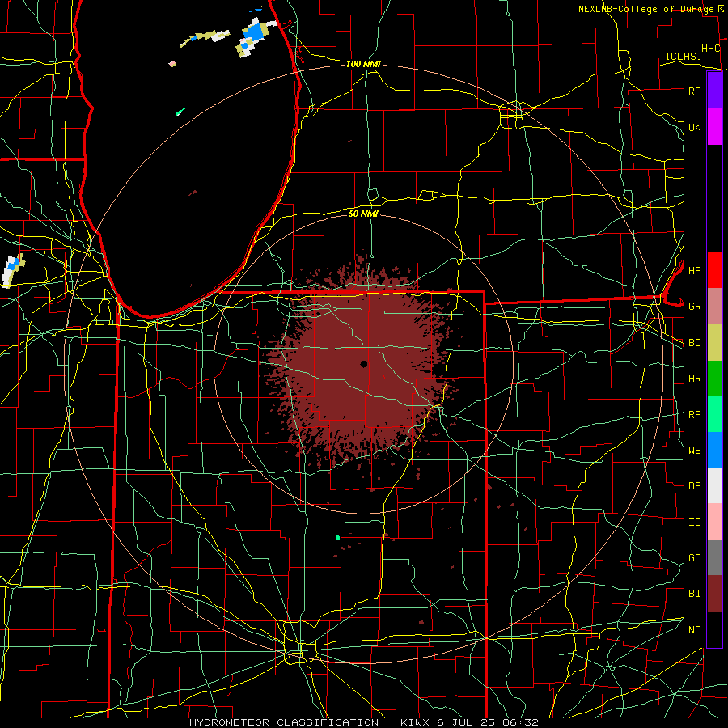This screenshot has height=728, width=728.
Task: Click the "NEXLAB-College of DuPage" credit text
Action: (x=646, y=9)
